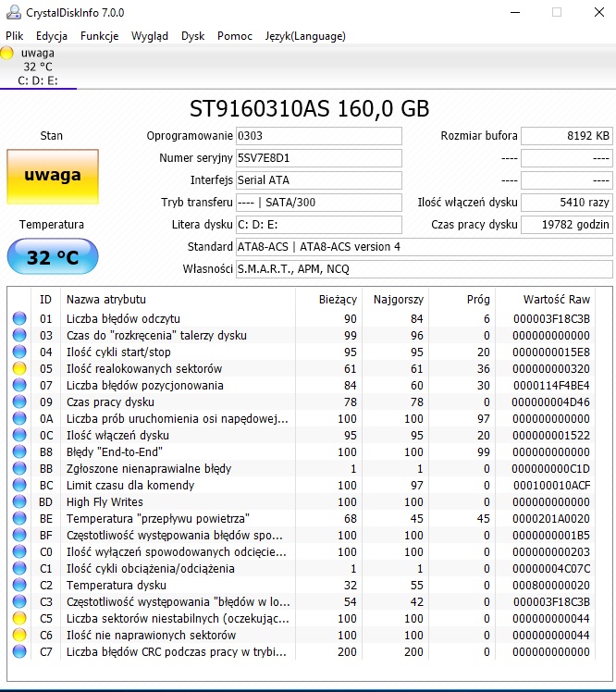Screen dimensions: 616x692
Task: Click the Czas pracy dysku field 19782 godzin
Action: coord(567,225)
